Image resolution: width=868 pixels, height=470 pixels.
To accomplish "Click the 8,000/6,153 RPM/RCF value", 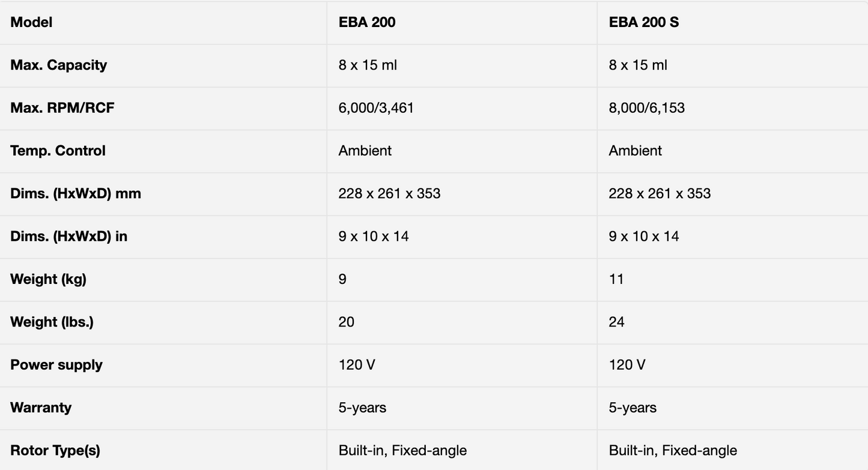I will 646,108.
